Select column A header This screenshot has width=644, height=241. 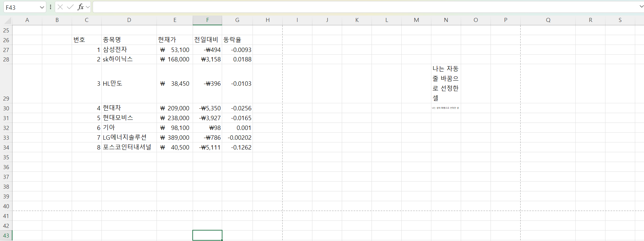tap(27, 20)
